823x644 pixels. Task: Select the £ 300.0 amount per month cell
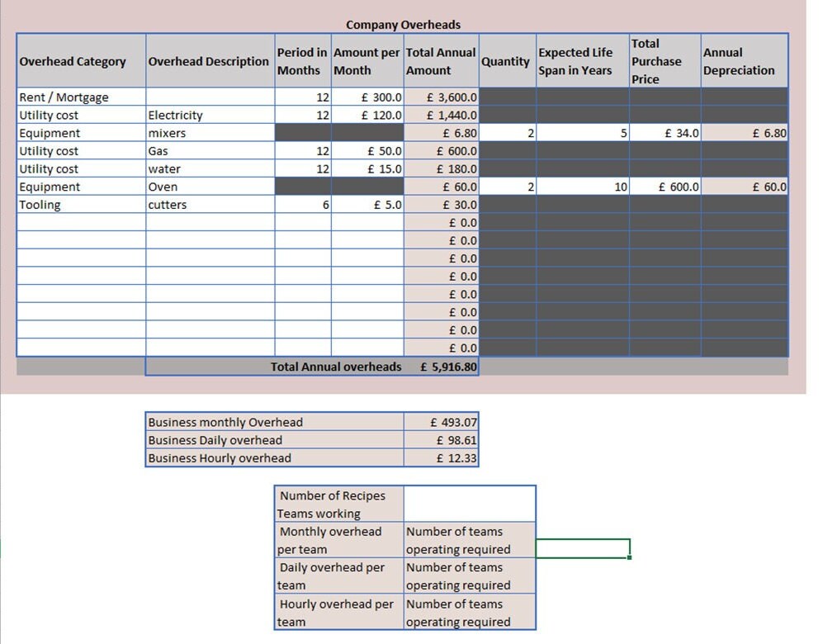click(367, 97)
